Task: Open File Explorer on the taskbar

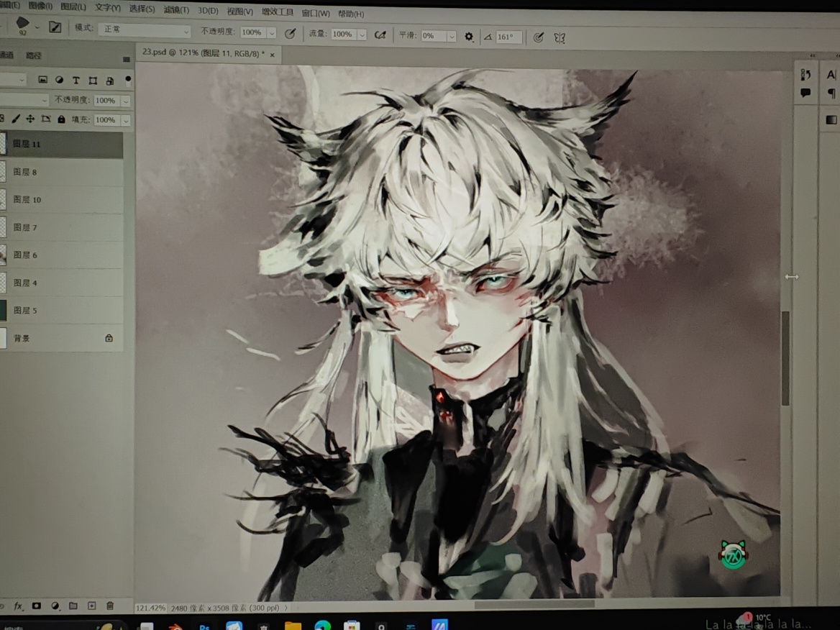Action: tap(293, 626)
